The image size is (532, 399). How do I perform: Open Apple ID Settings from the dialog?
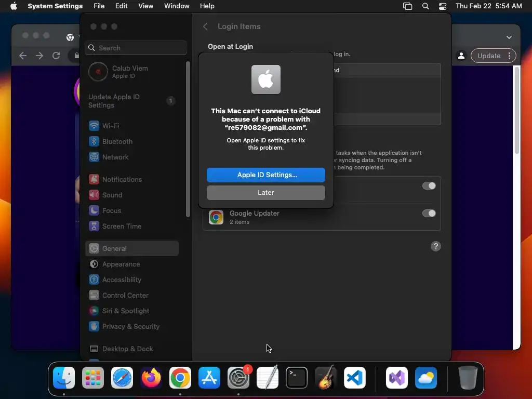[265, 175]
